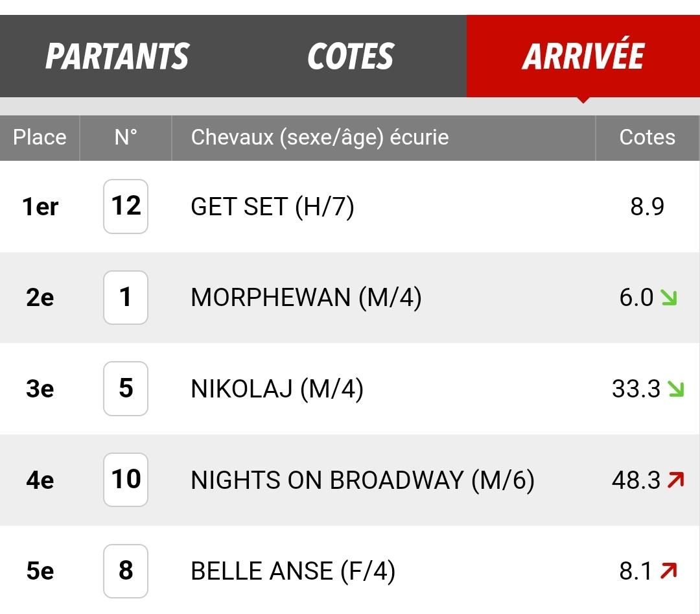Click the number 10 badge

[x=126, y=480]
